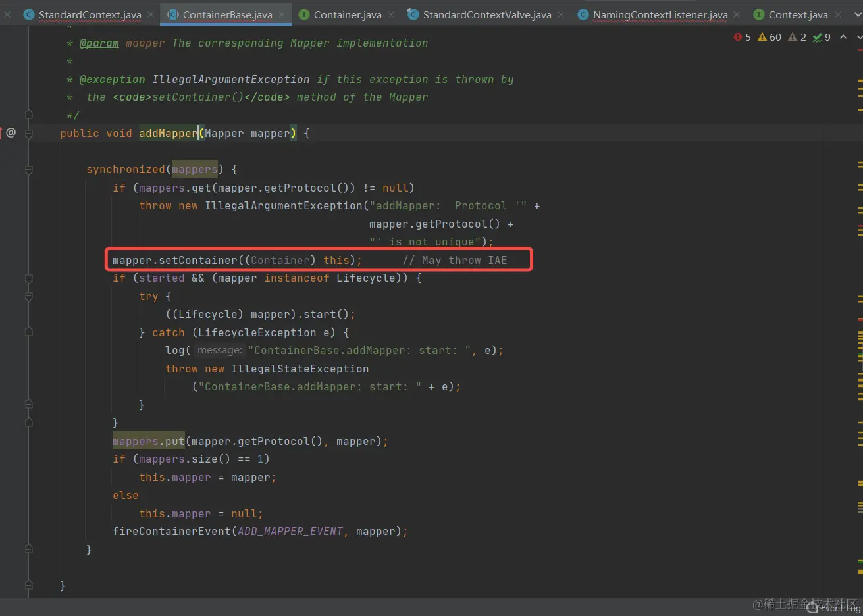Click the fold marker at addMapper's closing brace
Screen dimensions: 863x616
point(29,585)
